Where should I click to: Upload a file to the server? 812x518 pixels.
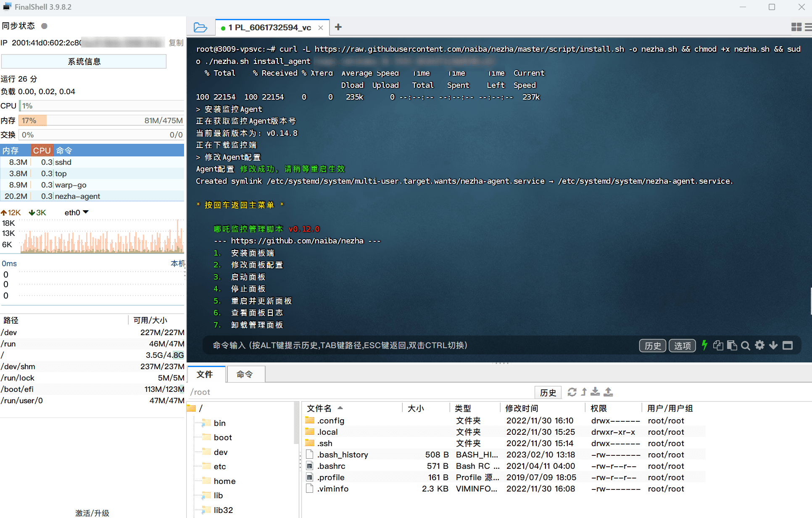608,392
